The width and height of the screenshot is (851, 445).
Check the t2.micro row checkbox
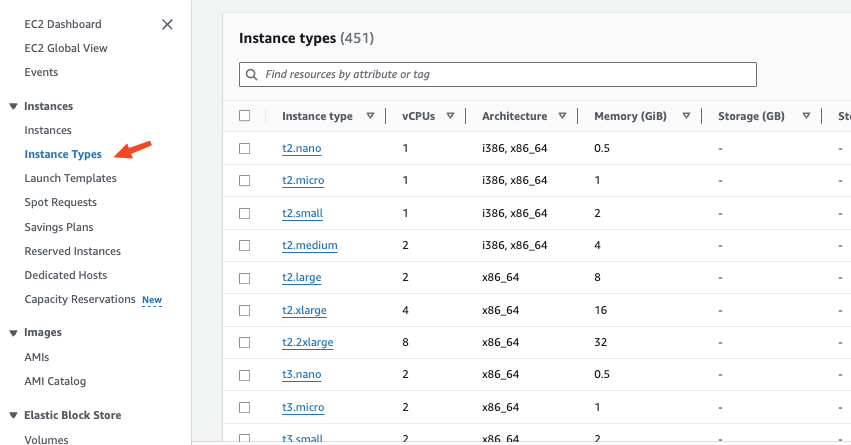tap(245, 180)
